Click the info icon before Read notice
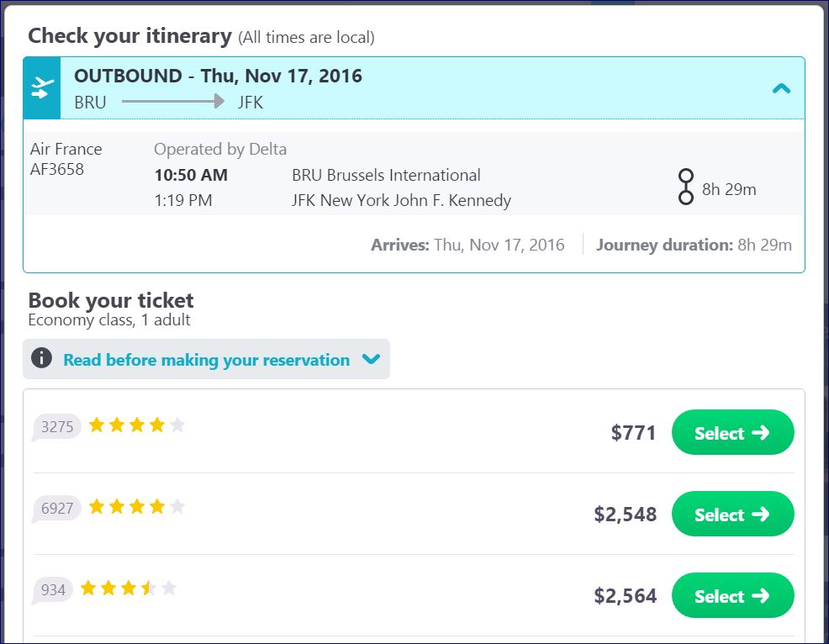 (x=41, y=358)
